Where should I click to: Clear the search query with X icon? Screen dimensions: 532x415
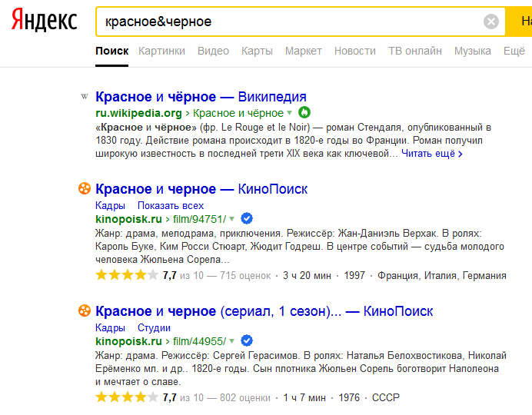click(491, 22)
